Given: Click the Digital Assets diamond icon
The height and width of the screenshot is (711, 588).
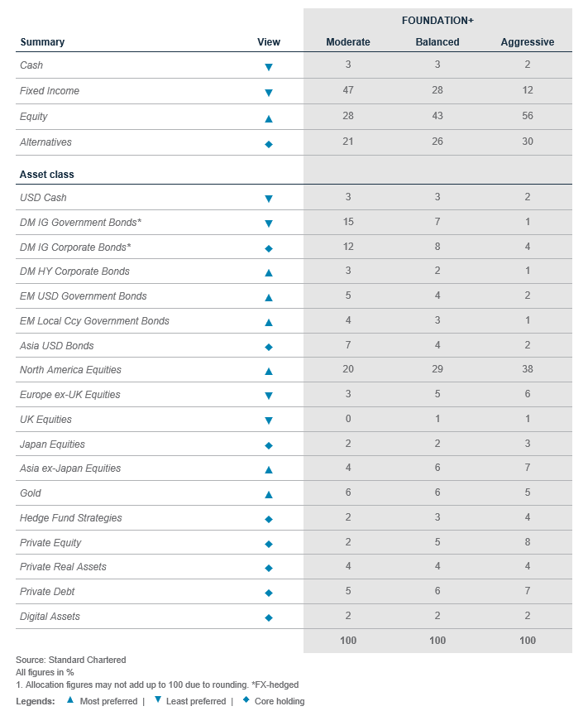Looking at the screenshot, I should (x=269, y=617).
